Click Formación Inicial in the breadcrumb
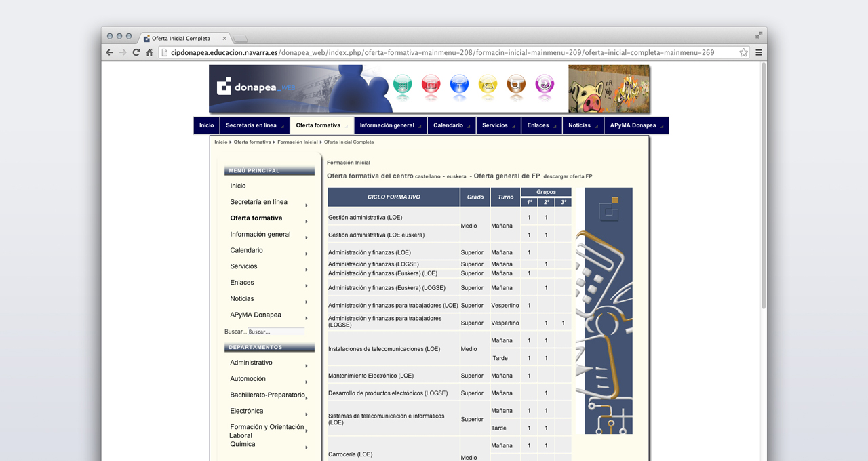This screenshot has width=868, height=461. click(297, 142)
